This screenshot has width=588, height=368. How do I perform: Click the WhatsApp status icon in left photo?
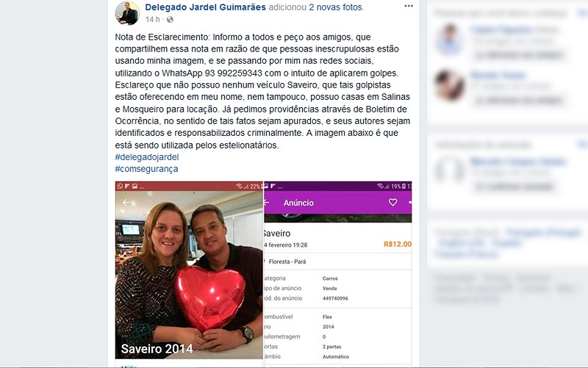tap(120, 187)
